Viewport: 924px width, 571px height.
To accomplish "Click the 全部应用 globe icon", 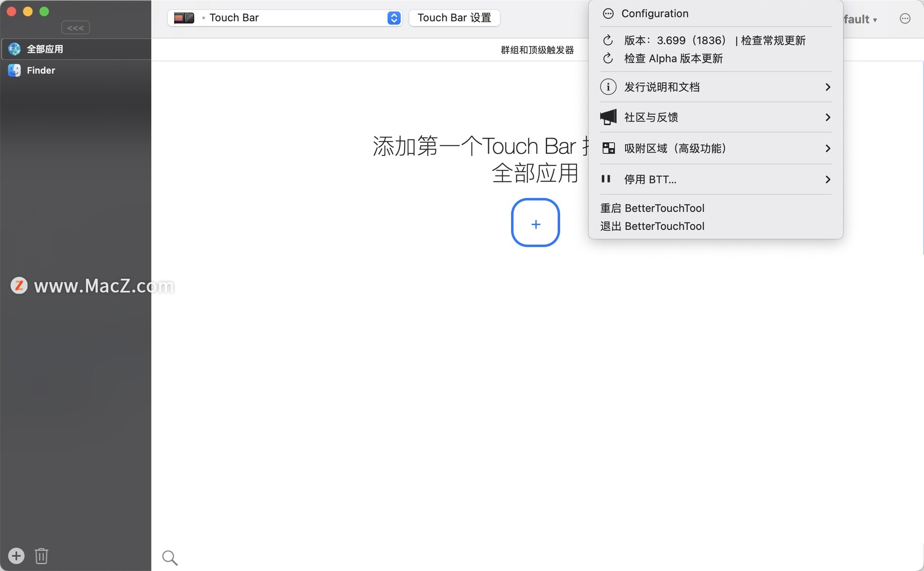I will (x=14, y=49).
